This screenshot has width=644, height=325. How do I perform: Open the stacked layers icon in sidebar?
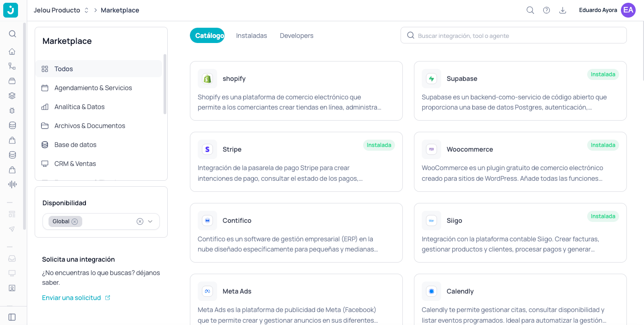tap(12, 96)
